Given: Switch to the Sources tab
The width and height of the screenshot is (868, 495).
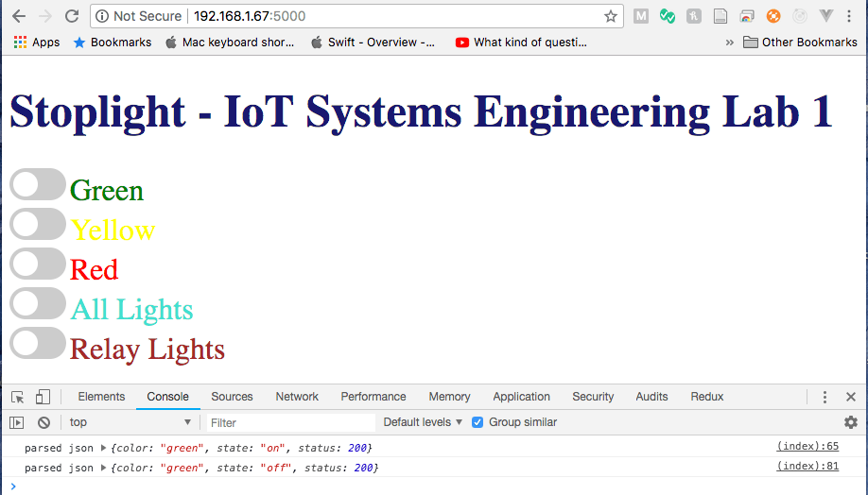Looking at the screenshot, I should [x=232, y=397].
